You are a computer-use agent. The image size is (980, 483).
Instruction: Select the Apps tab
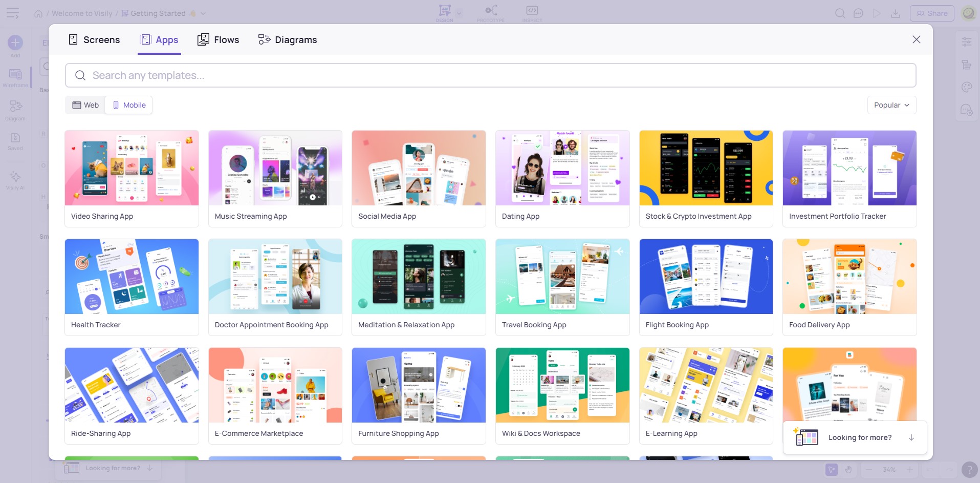coord(159,40)
